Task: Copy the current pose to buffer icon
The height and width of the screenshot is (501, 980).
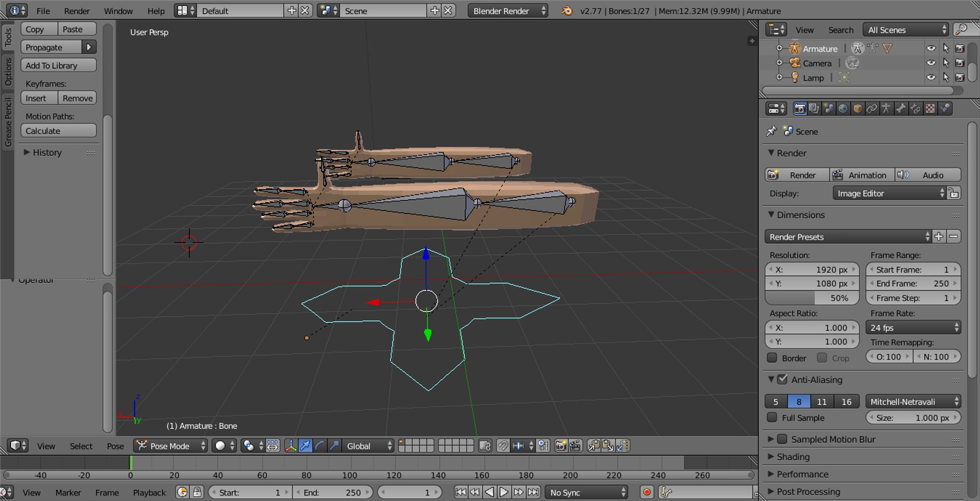Action: 594,446
